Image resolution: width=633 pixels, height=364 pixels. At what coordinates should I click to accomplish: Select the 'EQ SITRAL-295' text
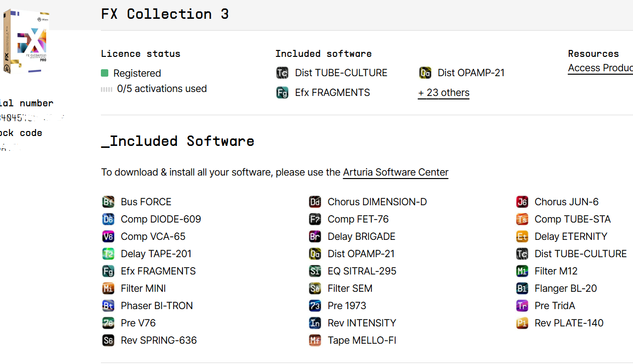pyautogui.click(x=362, y=271)
